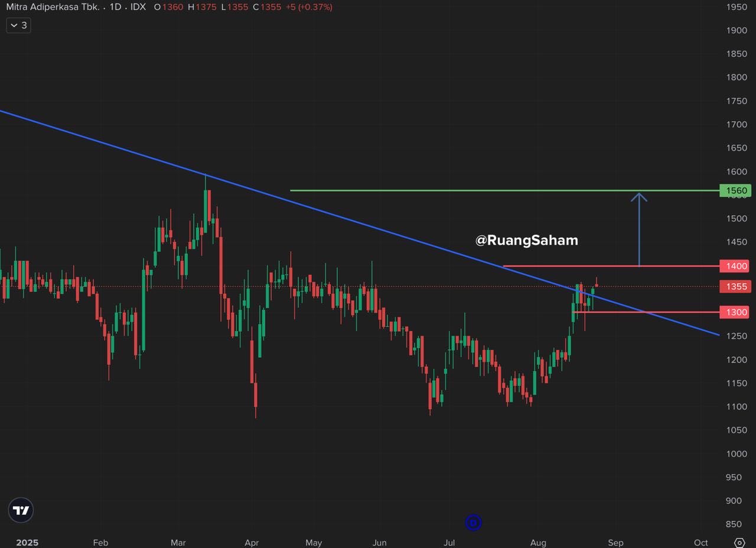Click the close value C1355
The image size is (756, 548).
[x=267, y=7]
